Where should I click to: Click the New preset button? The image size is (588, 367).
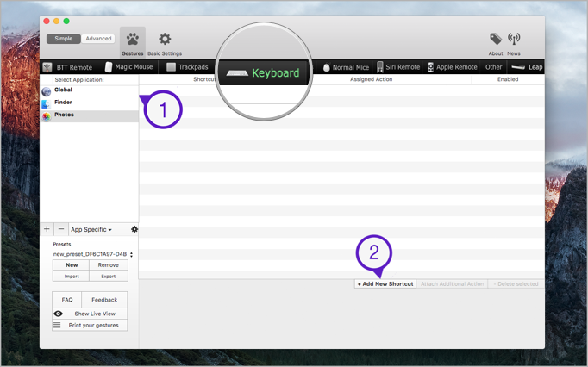pos(72,265)
